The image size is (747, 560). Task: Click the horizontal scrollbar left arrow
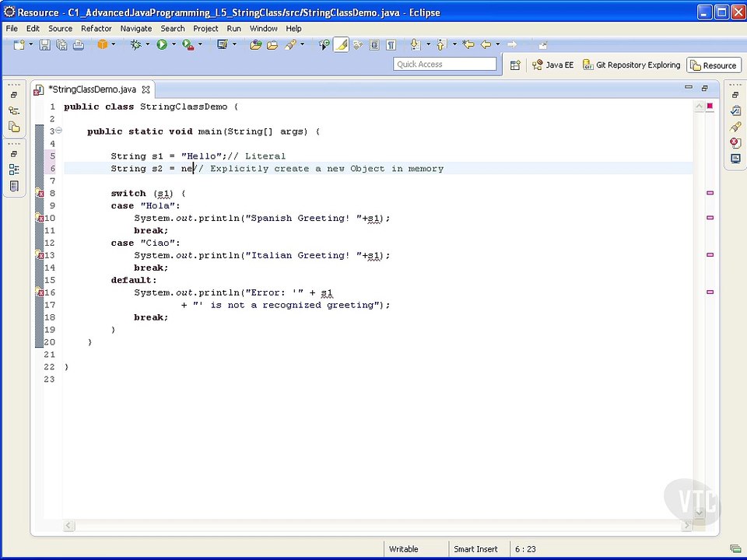68,525
